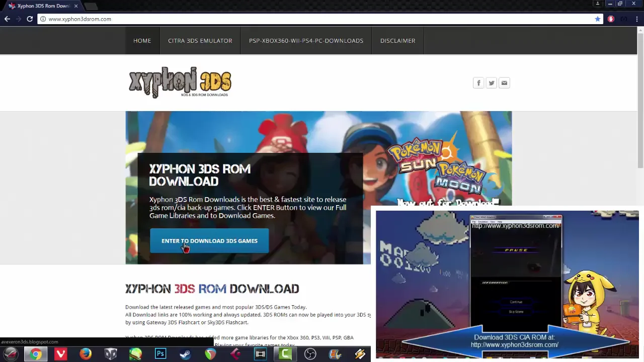Open Google Chrome from the taskbar

pos(36,354)
